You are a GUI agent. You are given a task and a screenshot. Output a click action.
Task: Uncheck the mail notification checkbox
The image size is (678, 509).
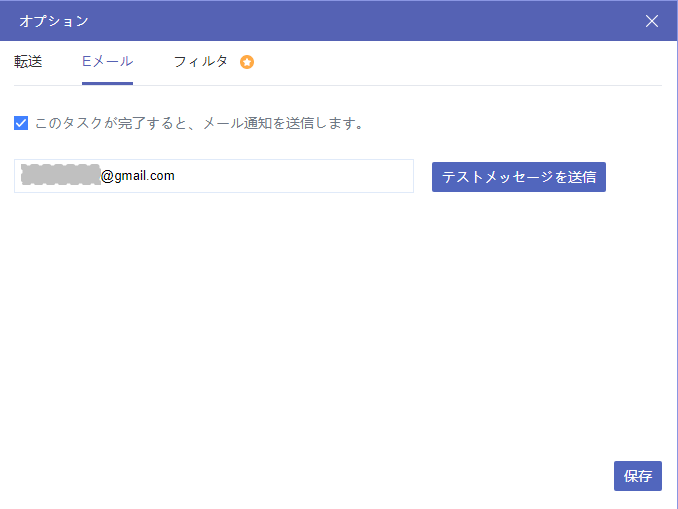point(21,123)
